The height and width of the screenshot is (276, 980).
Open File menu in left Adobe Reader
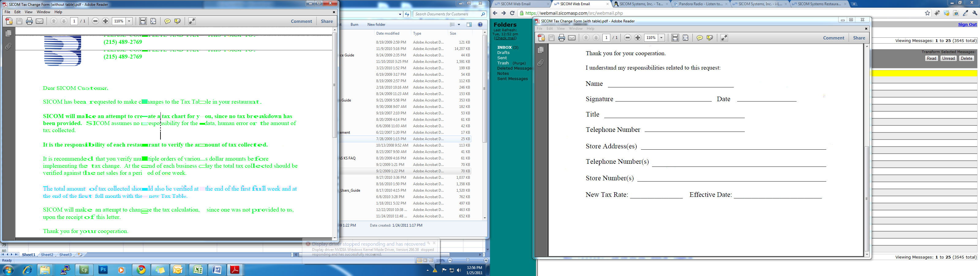click(7, 12)
